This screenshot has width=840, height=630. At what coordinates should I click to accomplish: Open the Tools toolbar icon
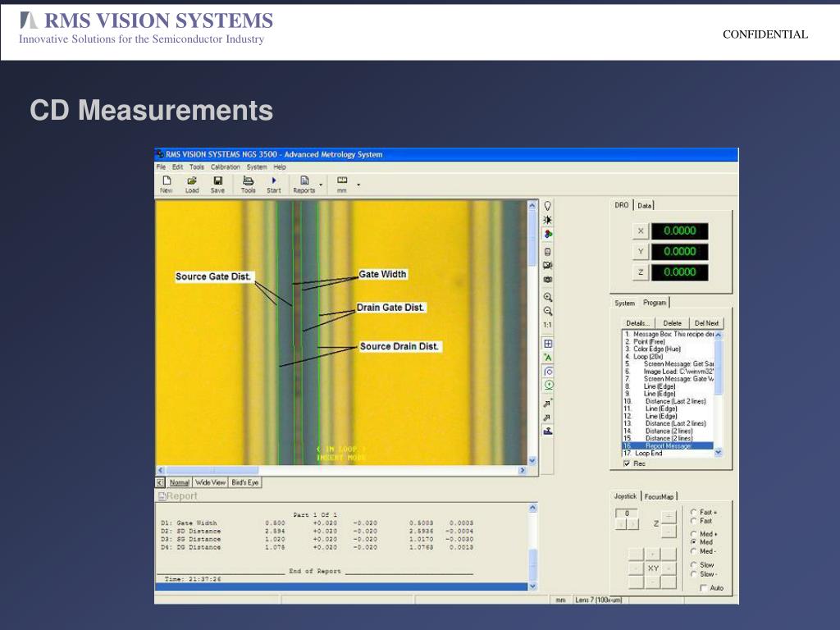tap(248, 180)
